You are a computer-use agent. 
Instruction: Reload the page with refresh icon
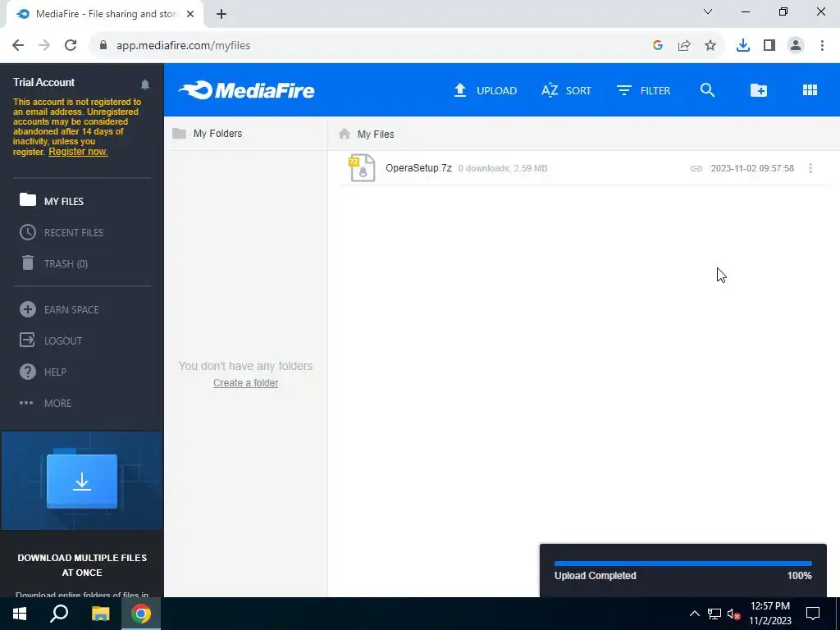pyautogui.click(x=71, y=46)
